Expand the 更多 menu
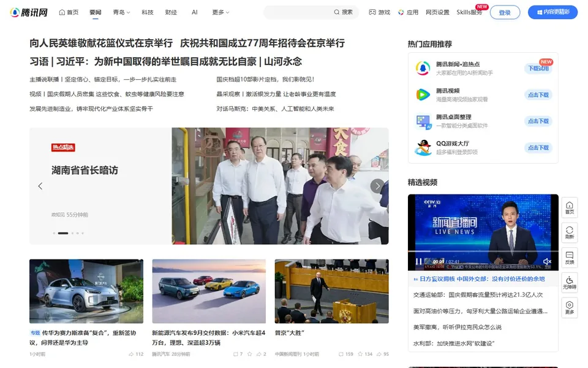588x368 pixels. 221,12
